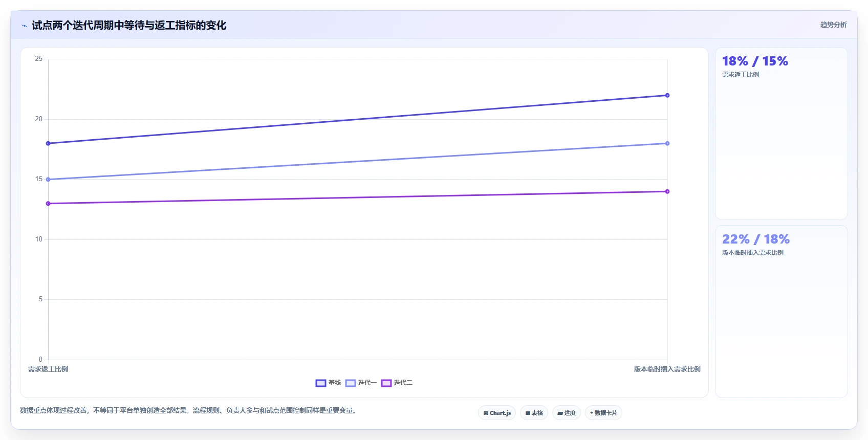Click the trend icon beside the chart title
The height and width of the screenshot is (440, 868).
24,26
